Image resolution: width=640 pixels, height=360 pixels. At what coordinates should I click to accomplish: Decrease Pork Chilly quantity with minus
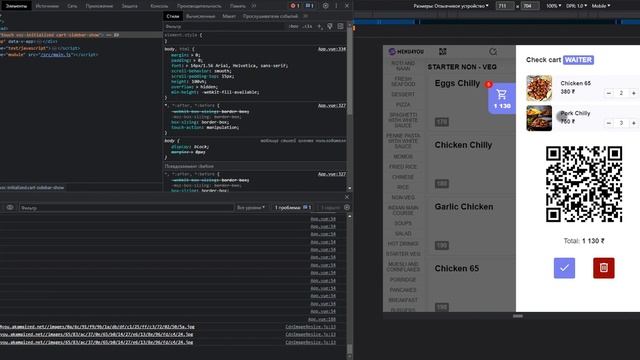coord(609,123)
